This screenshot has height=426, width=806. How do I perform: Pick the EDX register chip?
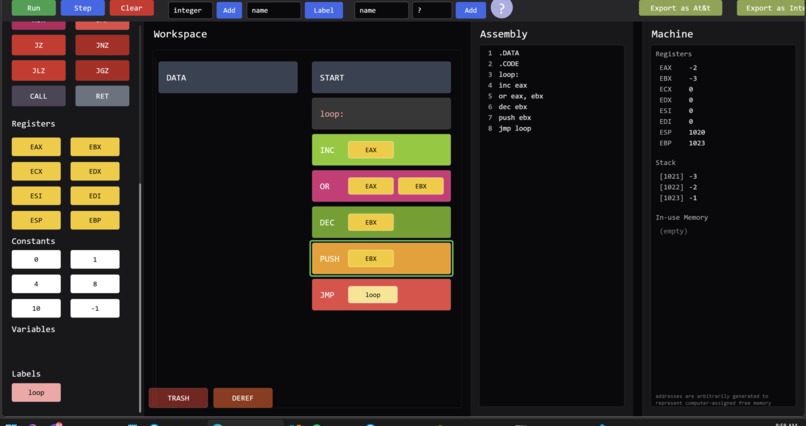pyautogui.click(x=95, y=171)
